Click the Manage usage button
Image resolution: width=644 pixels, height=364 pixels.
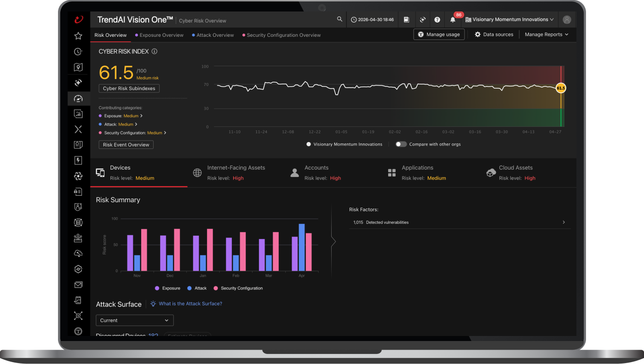pos(439,34)
